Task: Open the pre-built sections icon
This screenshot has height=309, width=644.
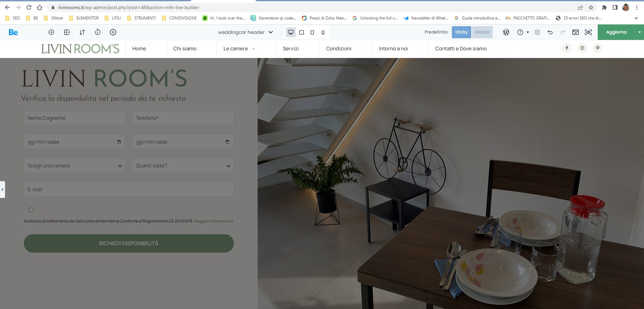Action: tap(67, 32)
